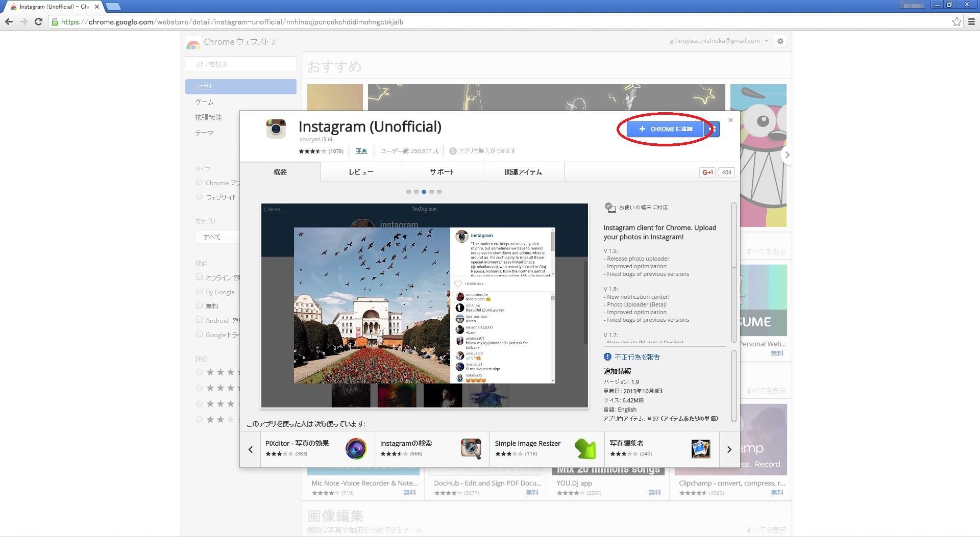Select the fifth screenshot pagination dot
980x537 pixels.
[x=439, y=192]
